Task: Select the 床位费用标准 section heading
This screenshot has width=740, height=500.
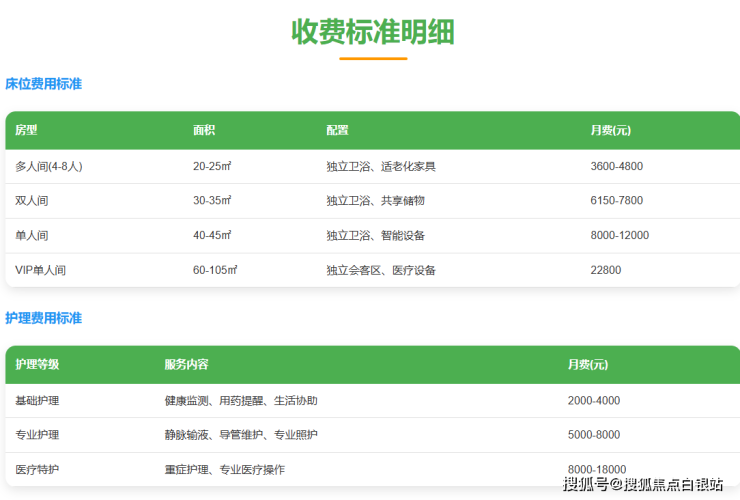Action: (x=44, y=84)
